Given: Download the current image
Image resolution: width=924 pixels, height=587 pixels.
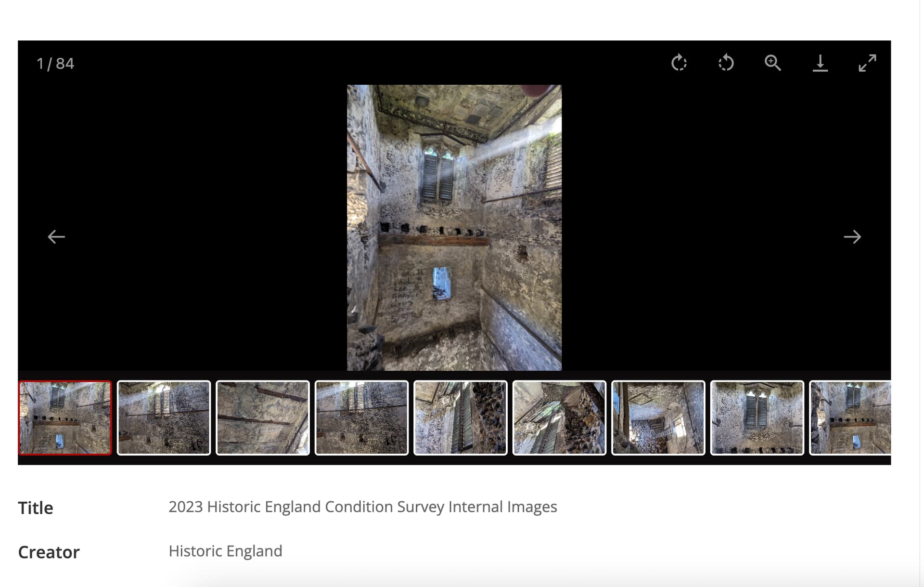Looking at the screenshot, I should coord(820,63).
